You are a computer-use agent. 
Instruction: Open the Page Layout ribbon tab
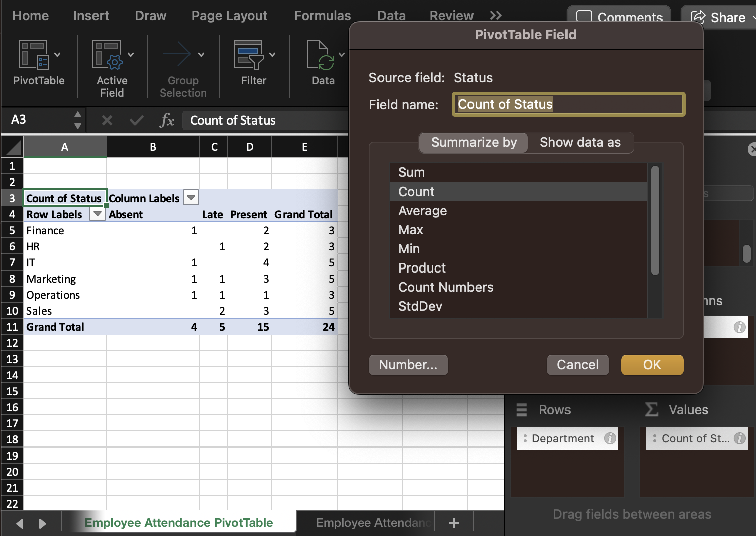(x=229, y=16)
